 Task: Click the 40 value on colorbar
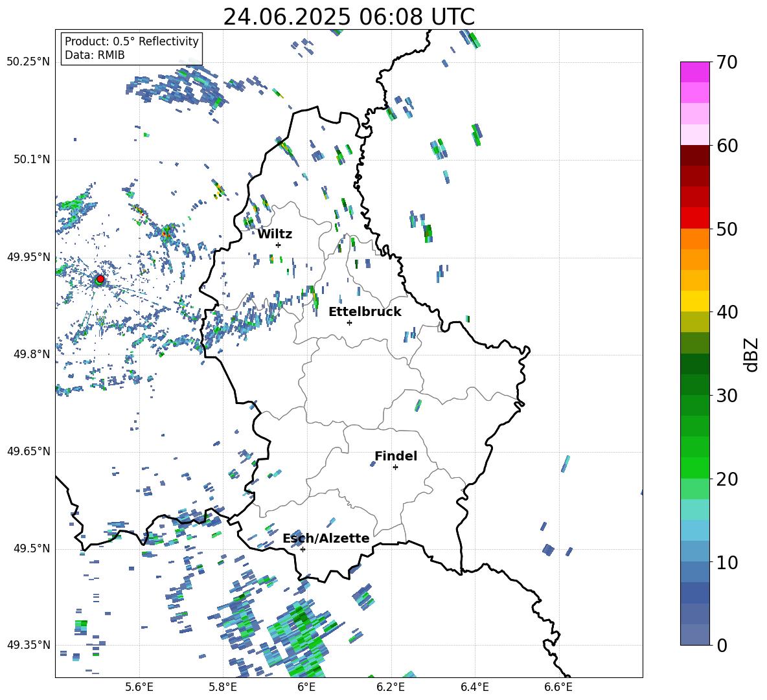click(727, 312)
